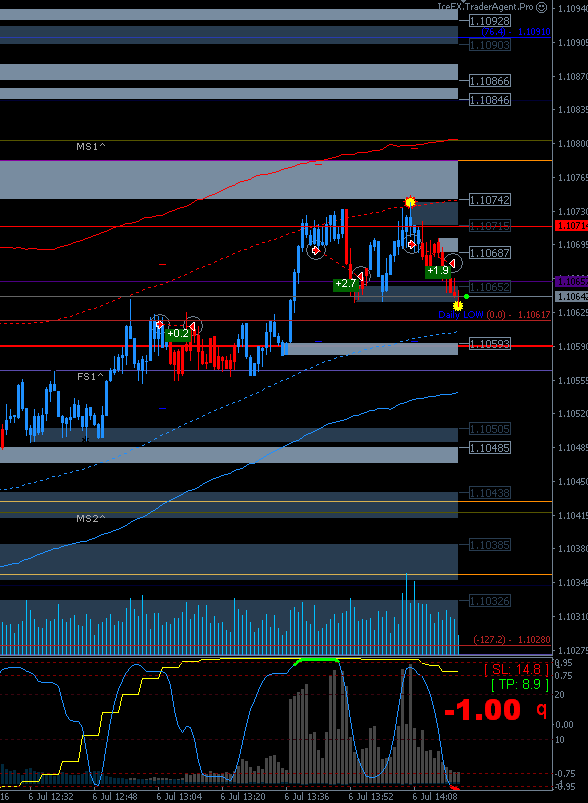Select the 1.10485 level label
This screenshot has width=588, height=803.
coord(490,448)
